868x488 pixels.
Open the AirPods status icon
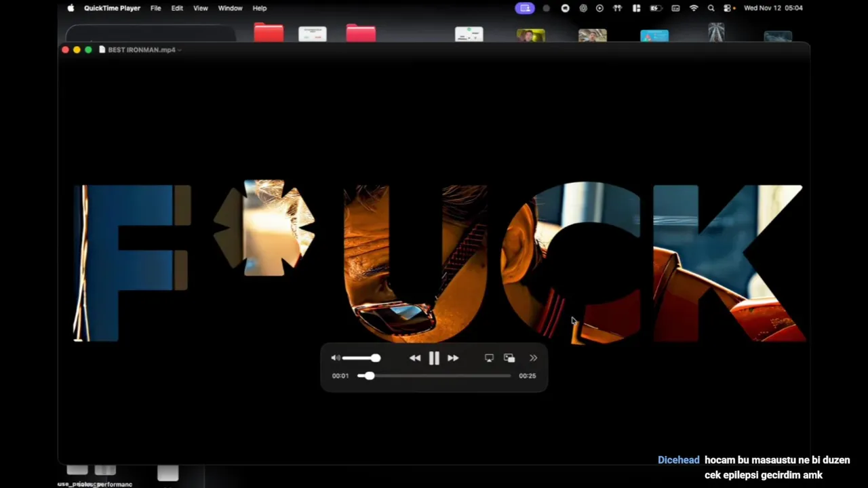click(x=617, y=8)
